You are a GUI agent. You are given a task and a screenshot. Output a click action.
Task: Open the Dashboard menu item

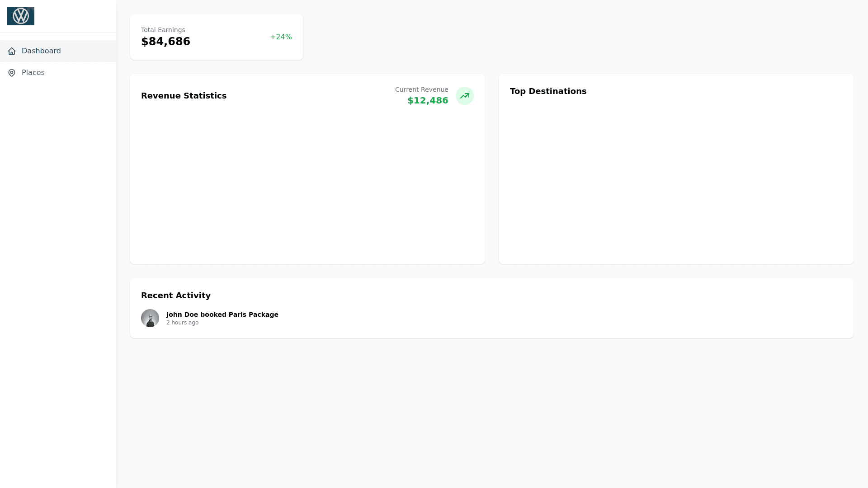pos(41,51)
